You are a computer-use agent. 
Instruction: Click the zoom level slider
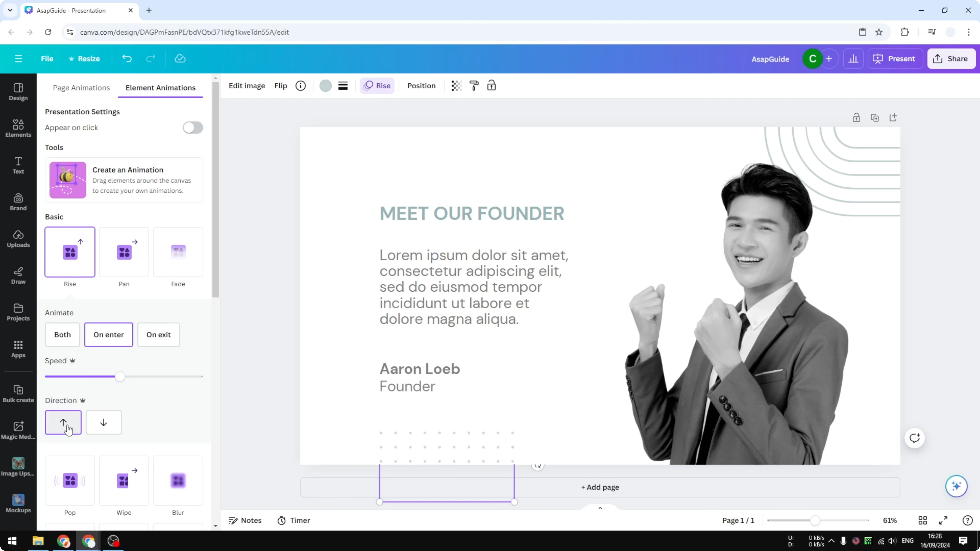[x=818, y=521]
